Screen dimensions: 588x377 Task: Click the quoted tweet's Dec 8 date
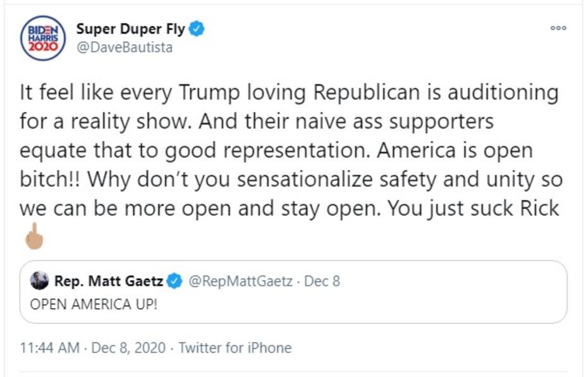pos(322,281)
